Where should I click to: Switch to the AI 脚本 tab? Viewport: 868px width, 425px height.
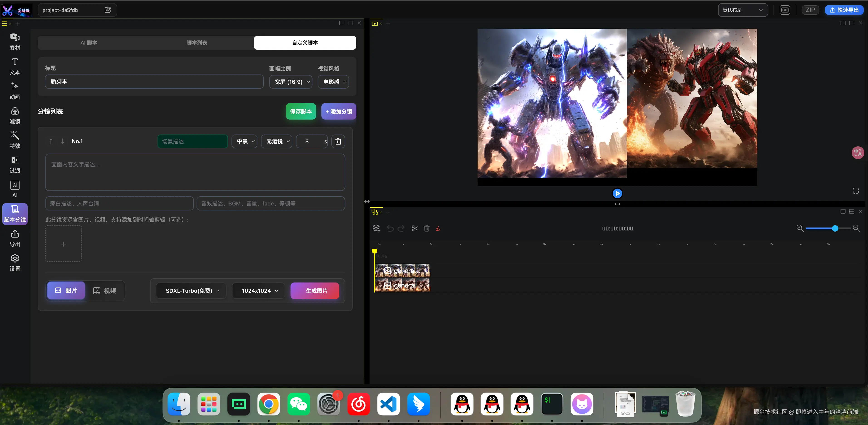(89, 43)
